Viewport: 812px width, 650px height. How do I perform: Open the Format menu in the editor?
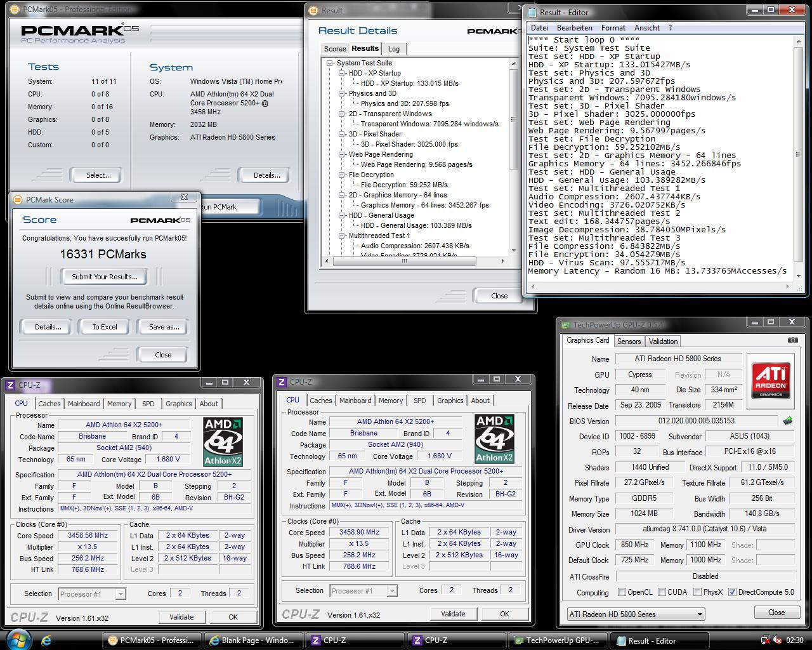pos(613,28)
